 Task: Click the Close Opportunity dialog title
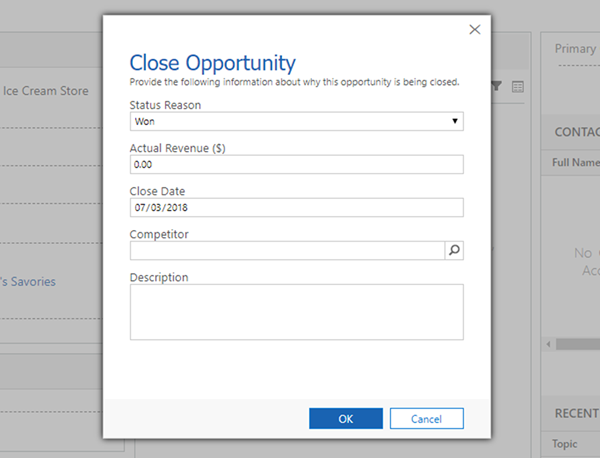pos(213,63)
